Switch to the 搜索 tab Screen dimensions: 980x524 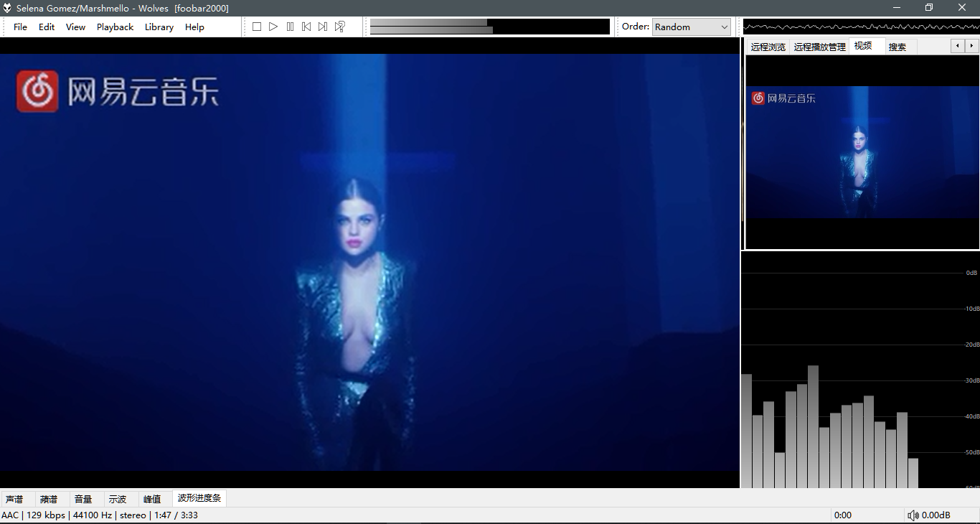[x=897, y=47]
